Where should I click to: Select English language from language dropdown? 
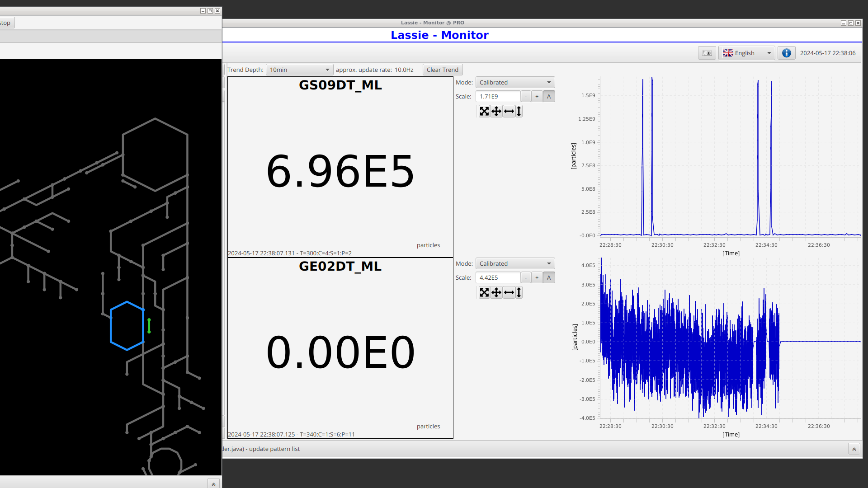748,52
